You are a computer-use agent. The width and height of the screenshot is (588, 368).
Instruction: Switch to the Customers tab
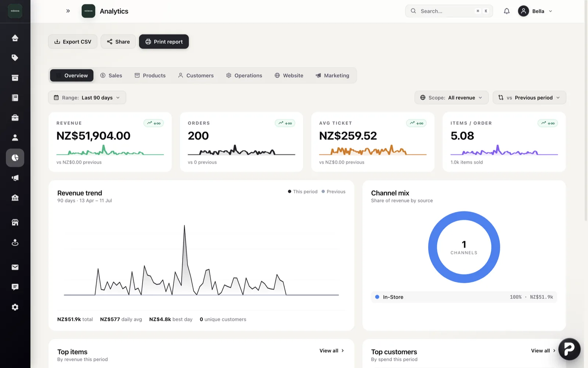click(x=196, y=75)
